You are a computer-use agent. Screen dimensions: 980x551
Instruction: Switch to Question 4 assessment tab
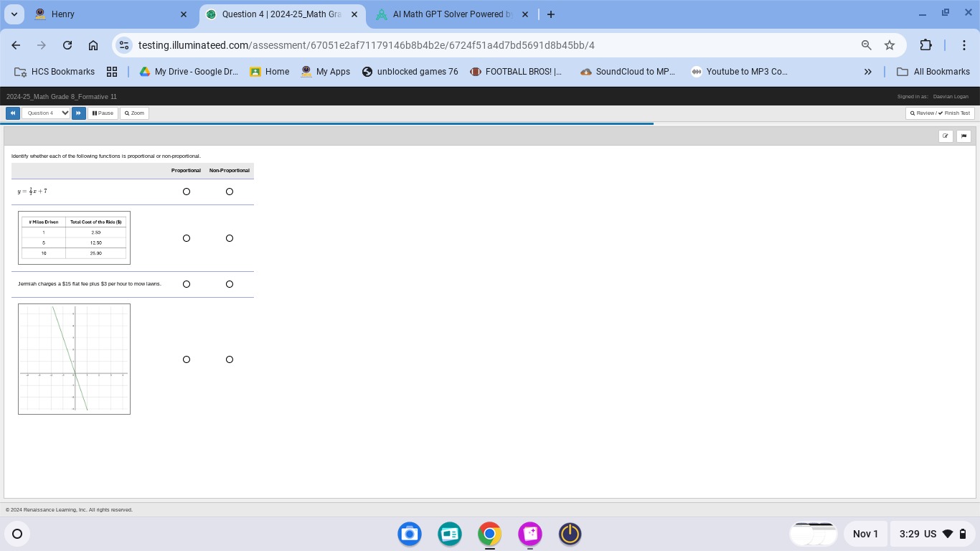281,14
